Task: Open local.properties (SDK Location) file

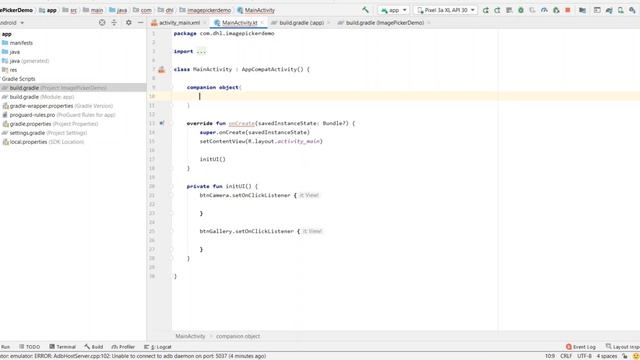Action: [x=43, y=142]
